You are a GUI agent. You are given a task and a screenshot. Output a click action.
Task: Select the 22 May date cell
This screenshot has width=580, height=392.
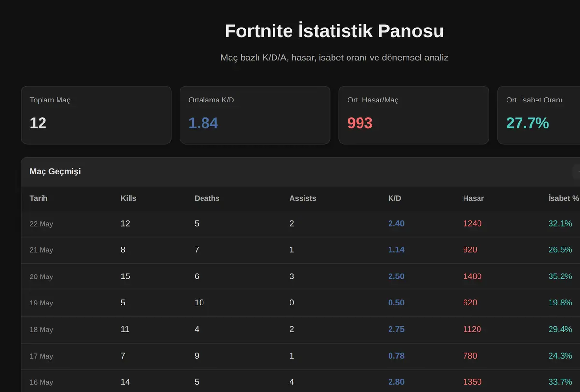coord(42,224)
